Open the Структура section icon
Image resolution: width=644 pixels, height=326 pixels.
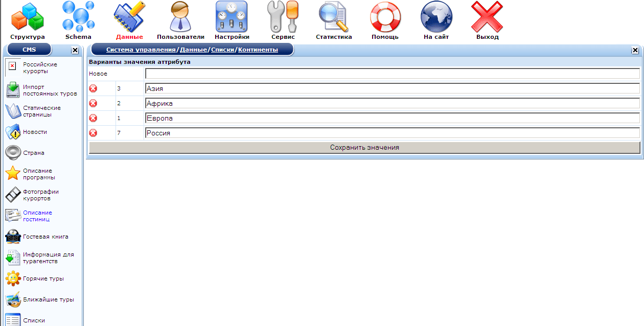28,17
